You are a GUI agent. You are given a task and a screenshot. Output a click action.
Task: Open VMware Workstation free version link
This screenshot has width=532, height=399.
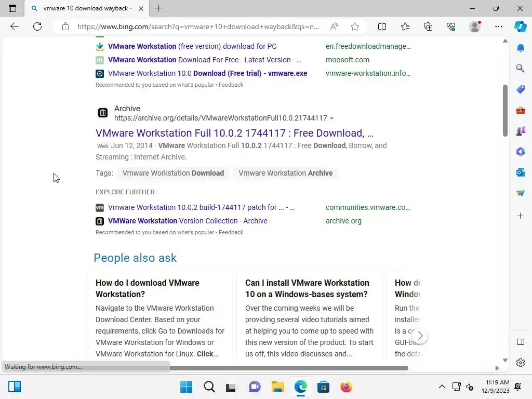[192, 46]
